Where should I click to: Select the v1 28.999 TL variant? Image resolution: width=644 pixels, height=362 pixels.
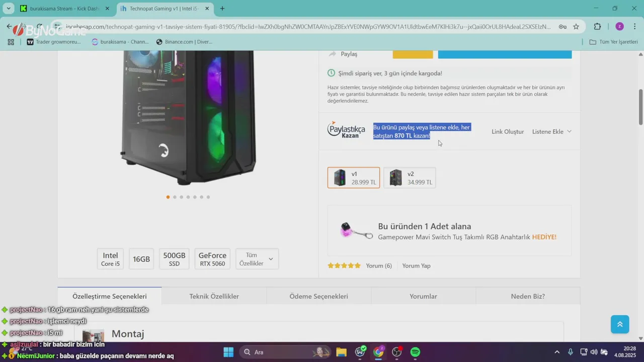(x=354, y=177)
